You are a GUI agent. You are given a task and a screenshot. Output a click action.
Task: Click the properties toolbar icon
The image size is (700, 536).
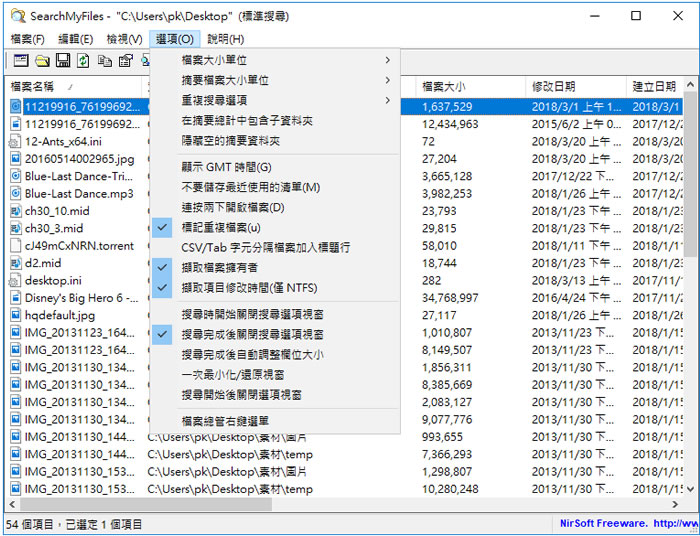tap(126, 60)
